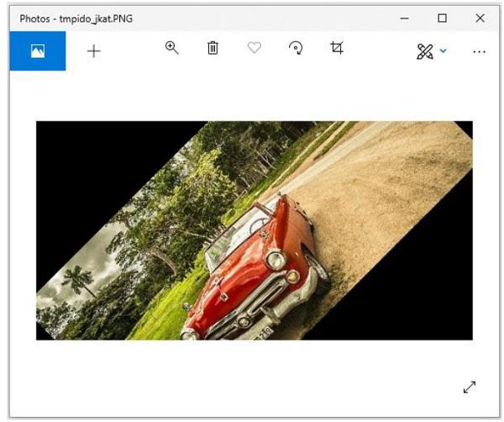Viewport: 504px width, 422px height.
Task: Click the plus icon to add to album
Action: click(x=94, y=51)
